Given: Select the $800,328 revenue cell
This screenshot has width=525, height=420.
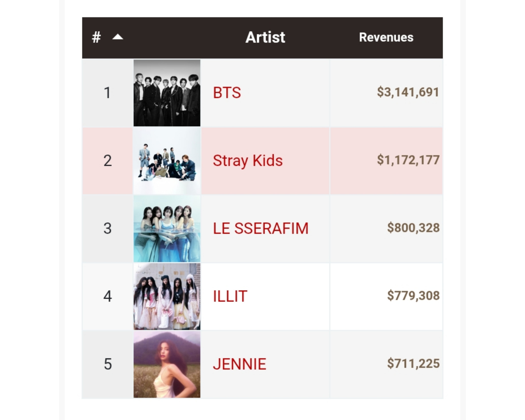Looking at the screenshot, I should (386, 228).
